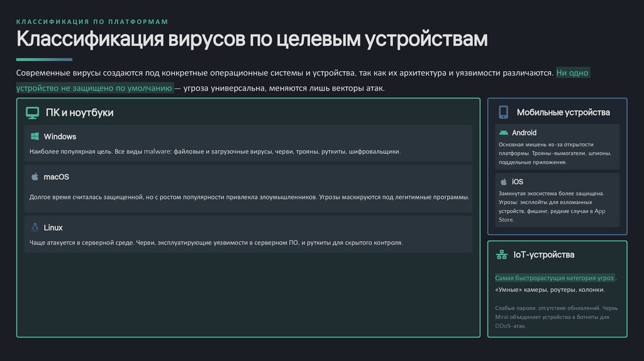Select the Linux label
This screenshot has width=644, height=361.
click(53, 228)
